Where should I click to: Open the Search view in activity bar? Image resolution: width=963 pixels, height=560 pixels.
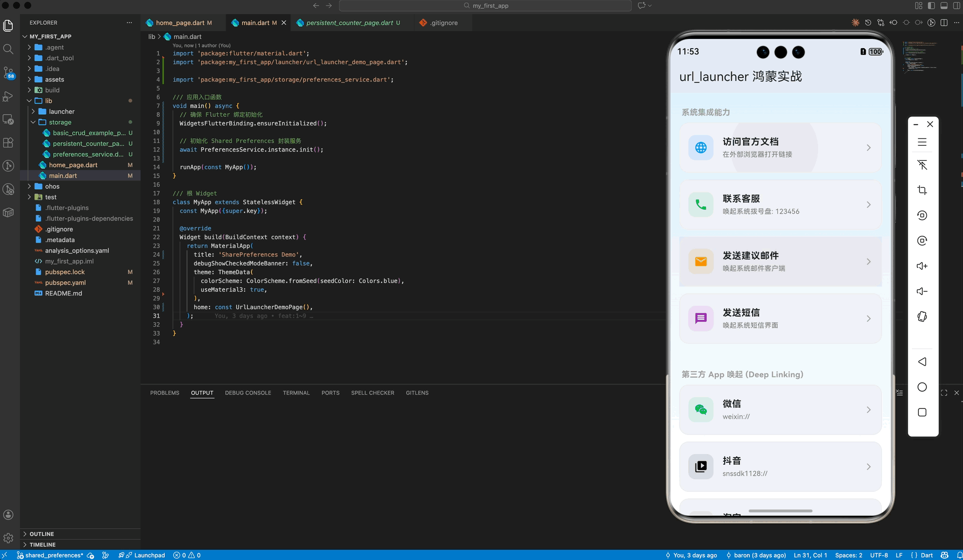click(x=8, y=49)
